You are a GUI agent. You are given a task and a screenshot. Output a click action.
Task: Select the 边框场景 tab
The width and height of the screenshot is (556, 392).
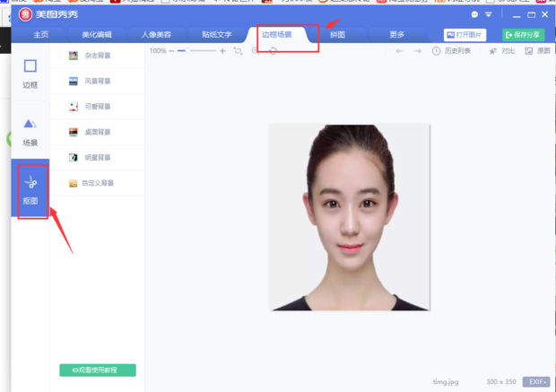coord(276,35)
